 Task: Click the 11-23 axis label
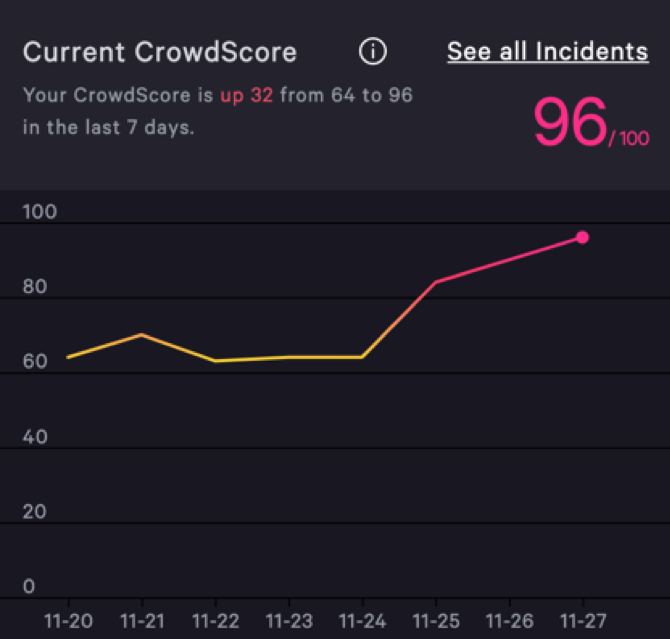288,621
